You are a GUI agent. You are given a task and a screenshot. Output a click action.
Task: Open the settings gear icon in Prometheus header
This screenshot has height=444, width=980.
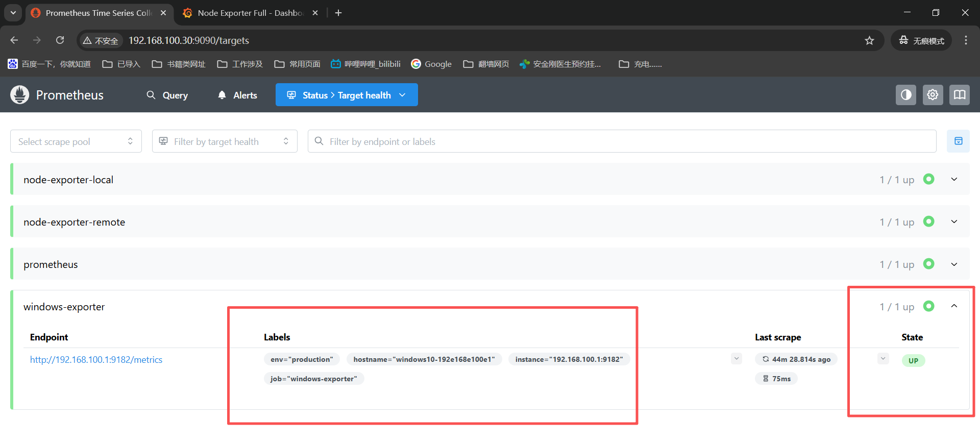point(933,95)
